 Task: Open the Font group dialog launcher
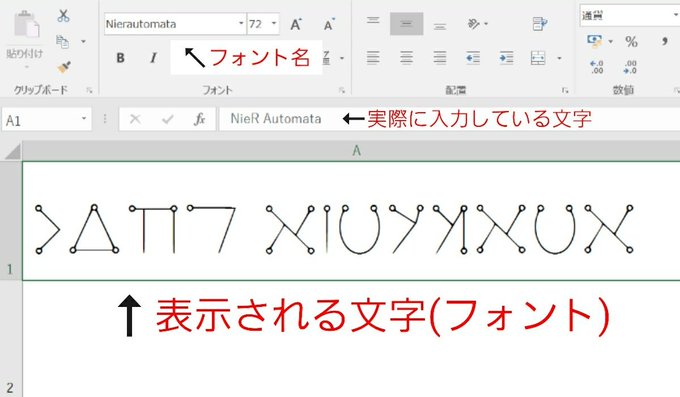(x=342, y=90)
